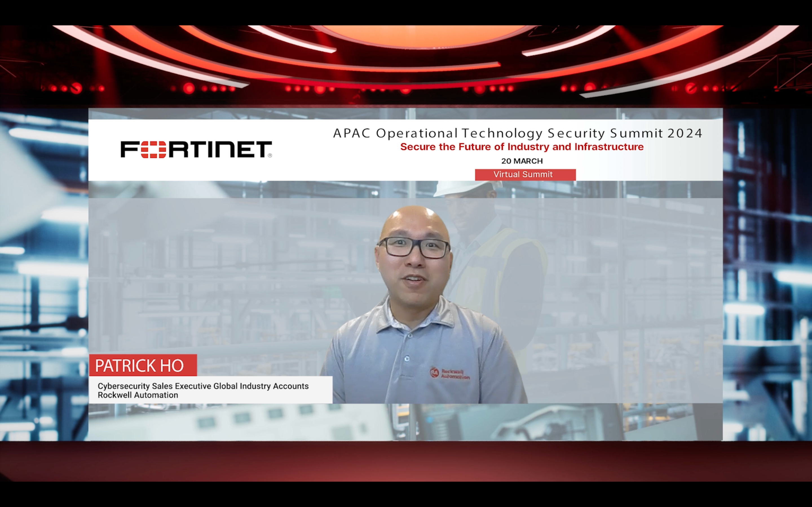The height and width of the screenshot is (507, 812).
Task: Select the PATRICK HO name banner
Action: (143, 365)
